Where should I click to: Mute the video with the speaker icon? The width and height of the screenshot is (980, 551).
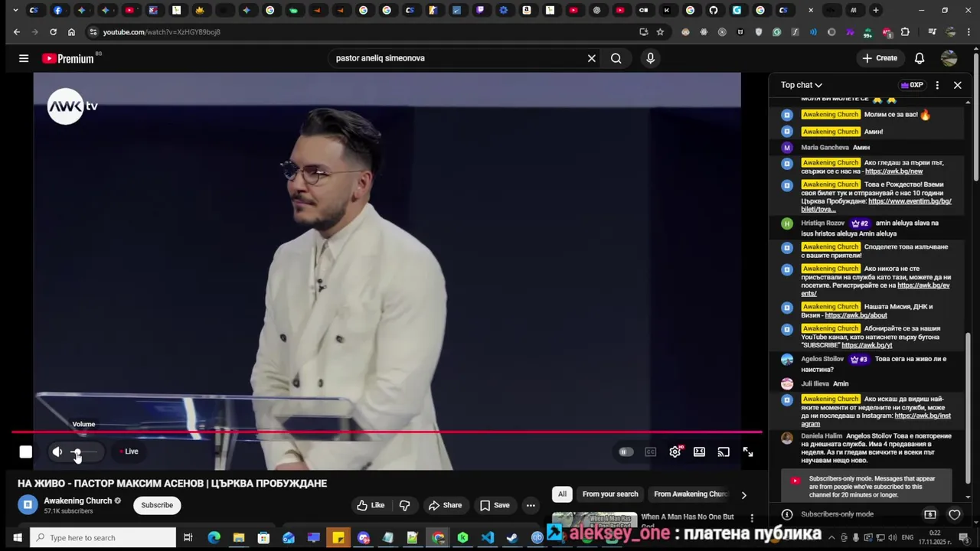pyautogui.click(x=57, y=452)
